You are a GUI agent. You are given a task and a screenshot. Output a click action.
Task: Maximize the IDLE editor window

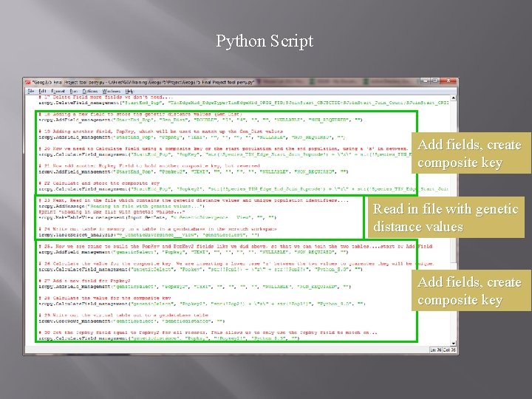[434, 81]
